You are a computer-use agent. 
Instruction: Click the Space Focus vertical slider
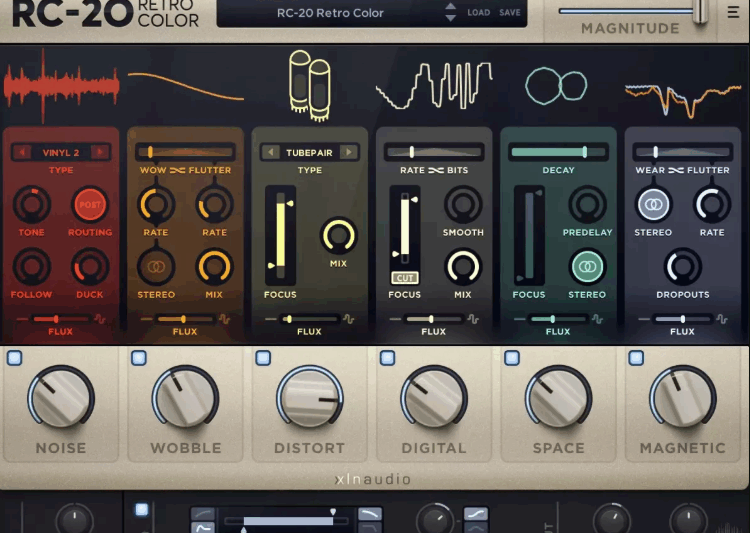coord(529,235)
